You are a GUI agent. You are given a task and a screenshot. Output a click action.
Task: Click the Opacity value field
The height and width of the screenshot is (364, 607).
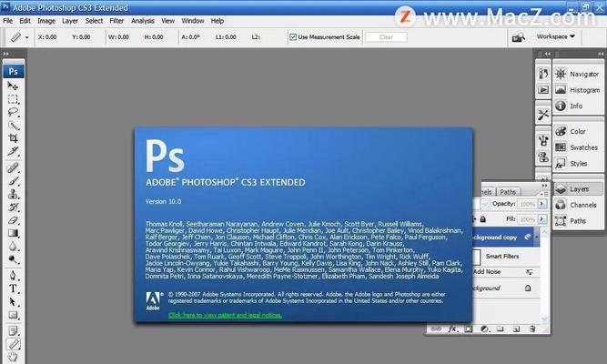click(x=528, y=204)
